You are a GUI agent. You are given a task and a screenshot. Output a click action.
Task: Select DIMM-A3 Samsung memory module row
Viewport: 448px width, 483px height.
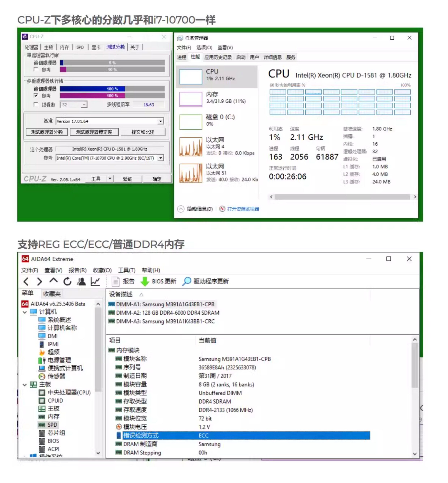pyautogui.click(x=165, y=321)
